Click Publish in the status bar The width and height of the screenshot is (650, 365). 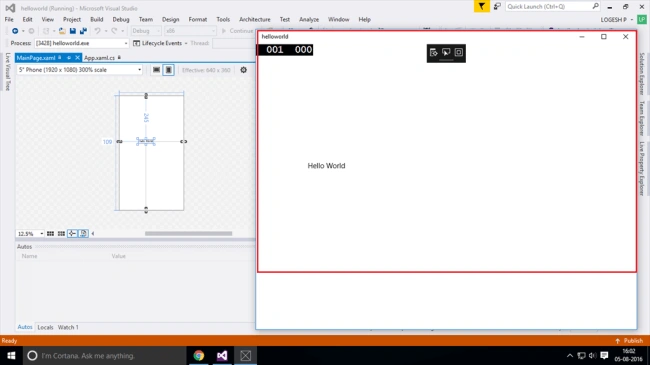click(629, 341)
